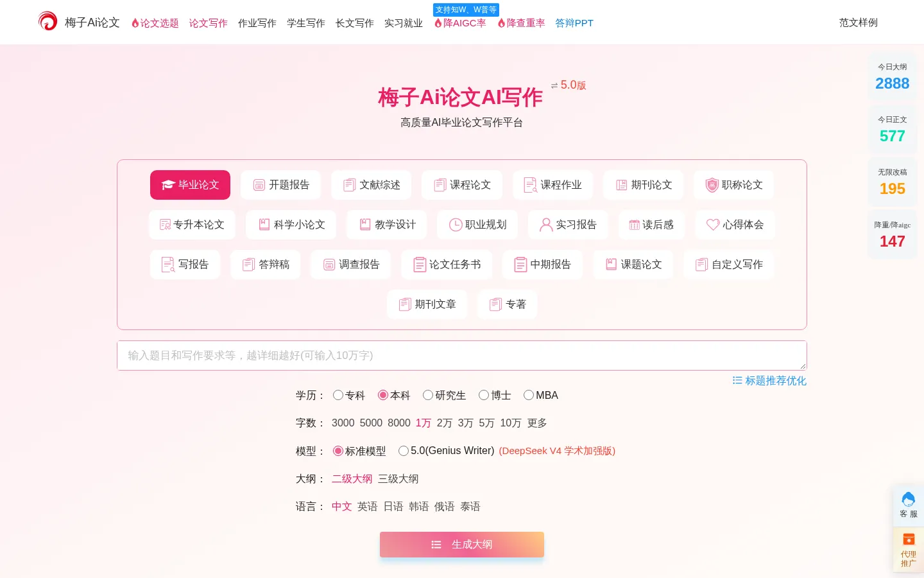The height and width of the screenshot is (578, 924).
Task: Select the 实习报告 person icon category
Action: (568, 225)
